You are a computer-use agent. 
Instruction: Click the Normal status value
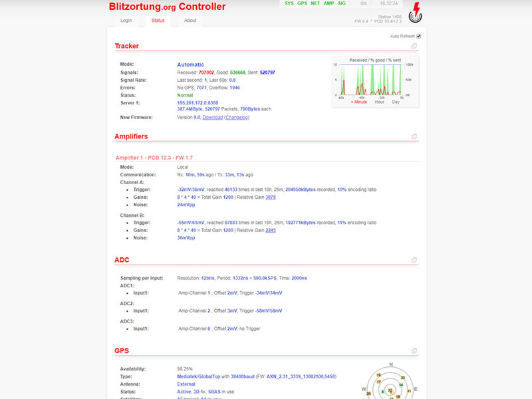click(185, 95)
